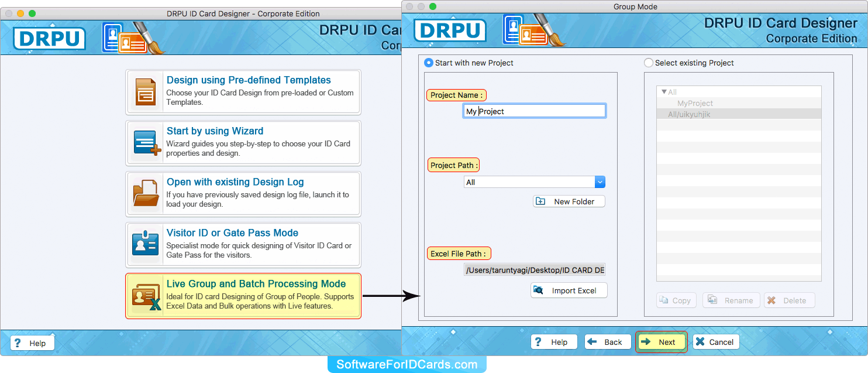
Task: Select Start with new Project option
Action: click(429, 63)
